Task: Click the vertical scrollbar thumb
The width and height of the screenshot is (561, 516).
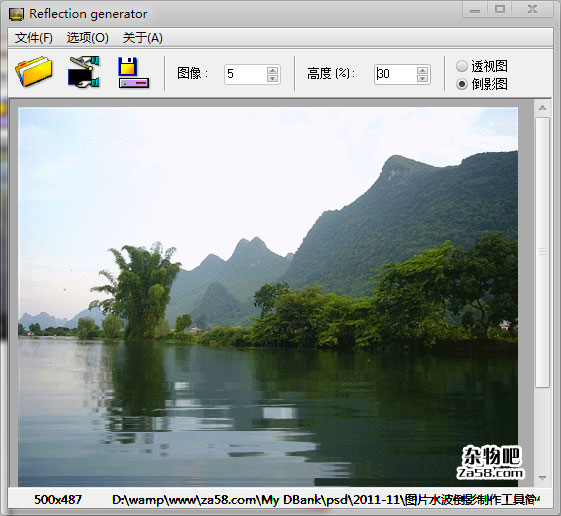Action: pyautogui.click(x=542, y=252)
